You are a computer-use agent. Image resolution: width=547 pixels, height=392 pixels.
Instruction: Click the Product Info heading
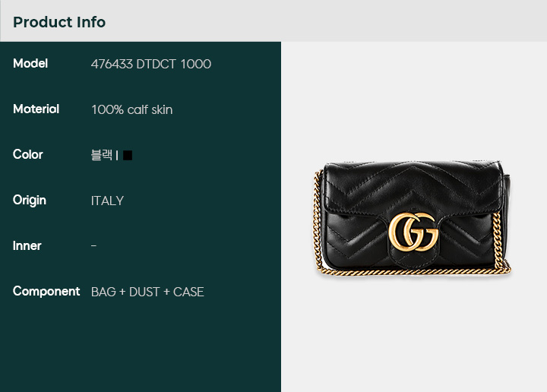tap(59, 22)
